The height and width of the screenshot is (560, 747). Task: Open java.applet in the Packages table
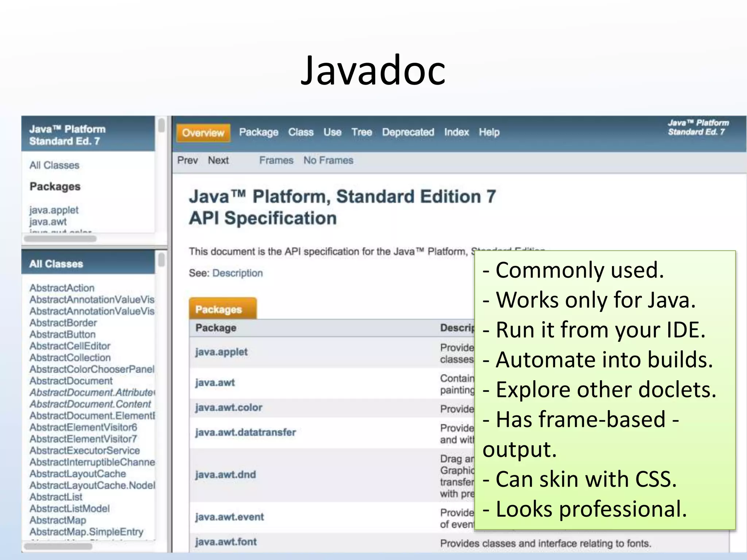coord(221,352)
